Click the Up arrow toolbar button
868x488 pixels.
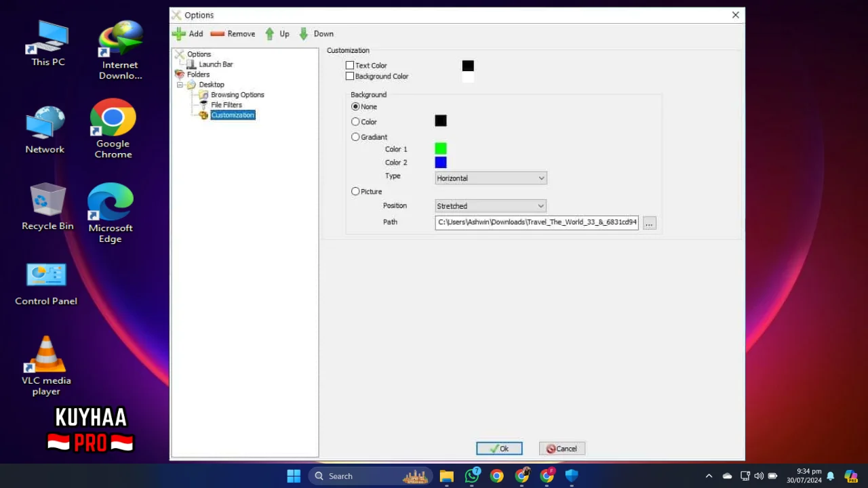click(x=277, y=33)
